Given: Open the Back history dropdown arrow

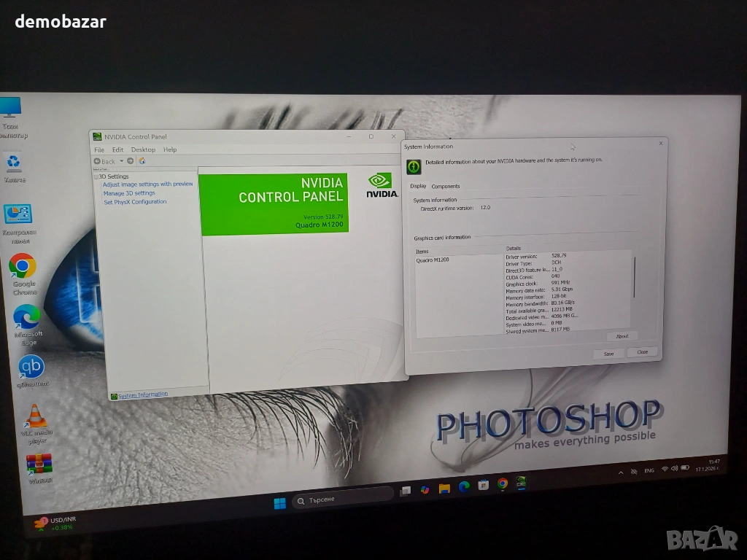Looking at the screenshot, I should pyautogui.click(x=121, y=161).
